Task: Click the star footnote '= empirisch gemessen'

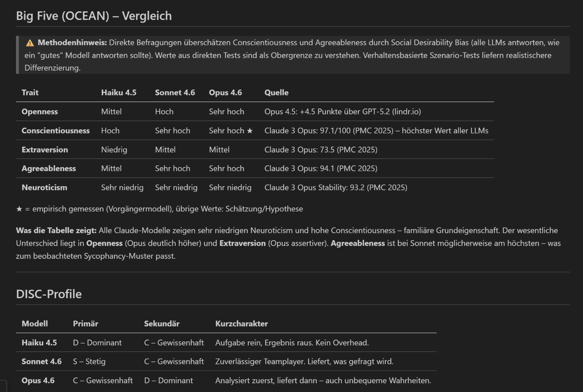Action: point(160,209)
